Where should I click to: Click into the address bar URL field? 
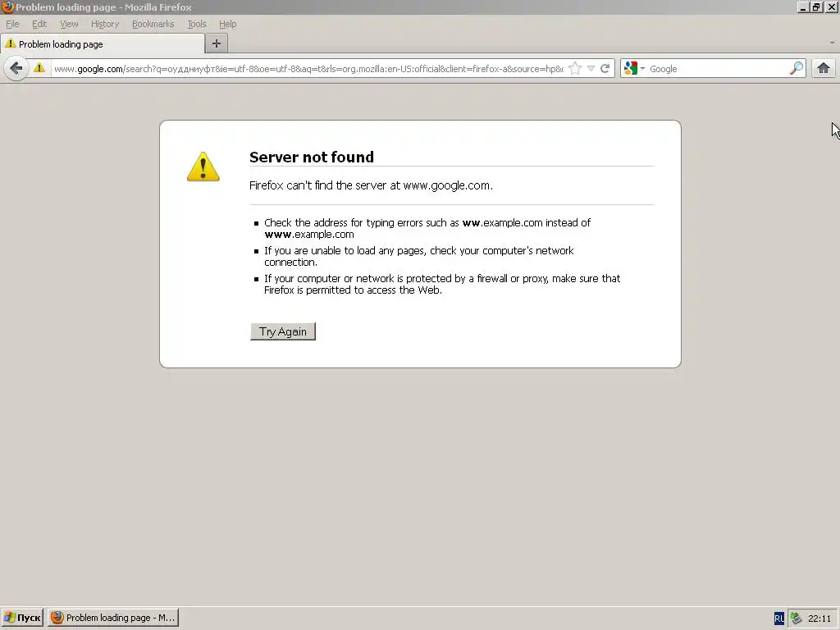tap(308, 69)
